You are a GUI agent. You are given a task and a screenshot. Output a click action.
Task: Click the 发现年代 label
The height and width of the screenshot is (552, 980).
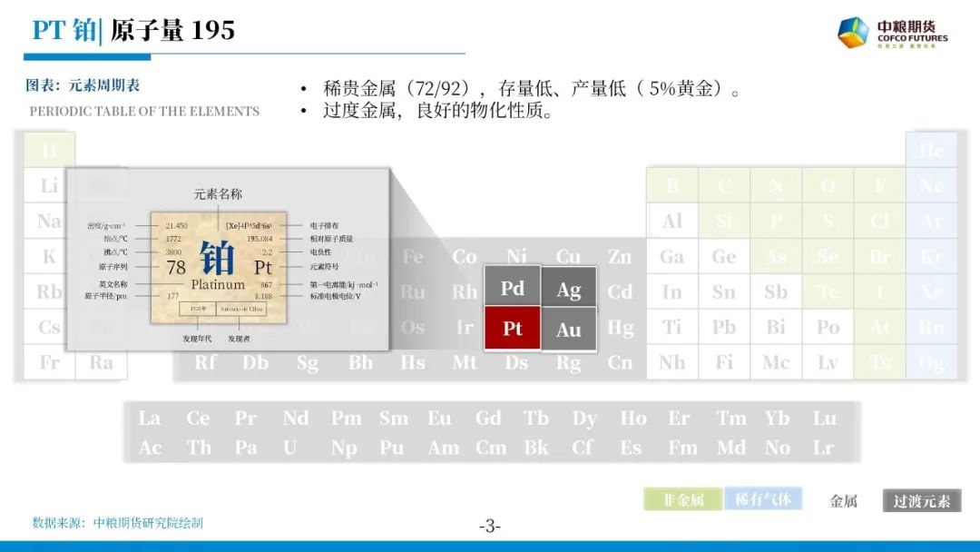click(197, 339)
